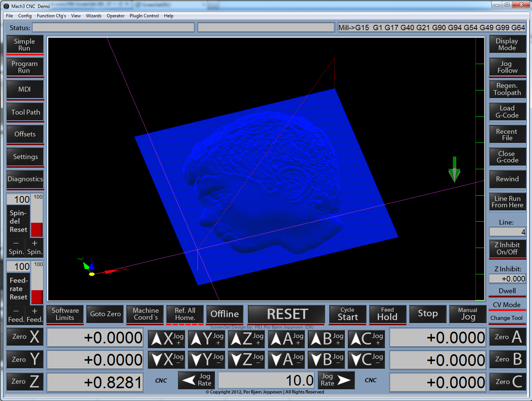Switch to the Settings screen

25,157
